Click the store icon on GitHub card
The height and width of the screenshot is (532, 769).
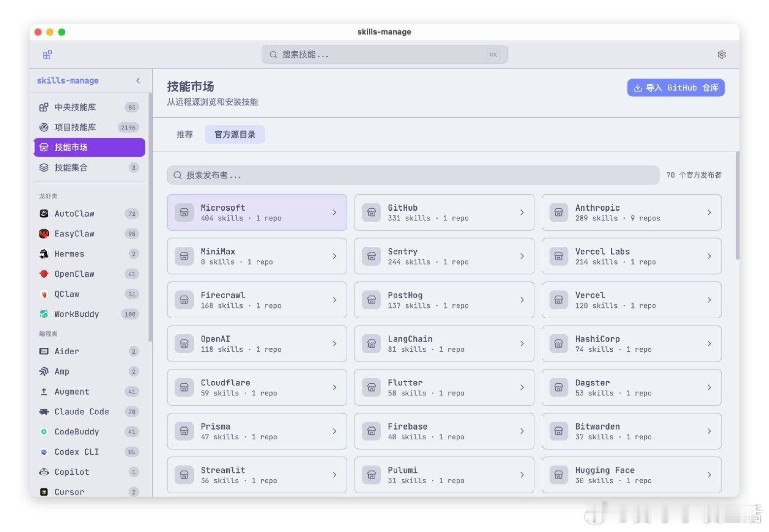[372, 212]
